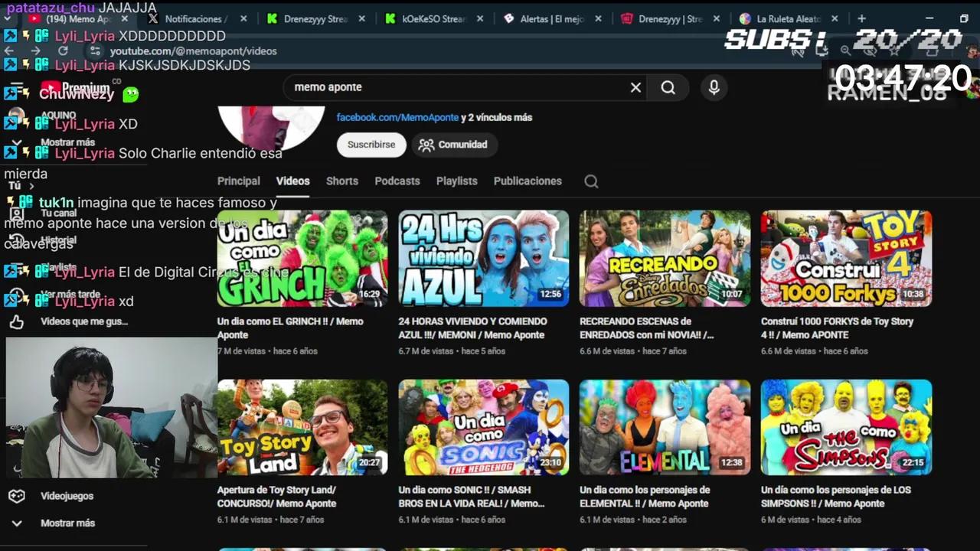Click the YouTube search magnifier button
Screen dimensions: 980x551
pyautogui.click(x=668, y=87)
